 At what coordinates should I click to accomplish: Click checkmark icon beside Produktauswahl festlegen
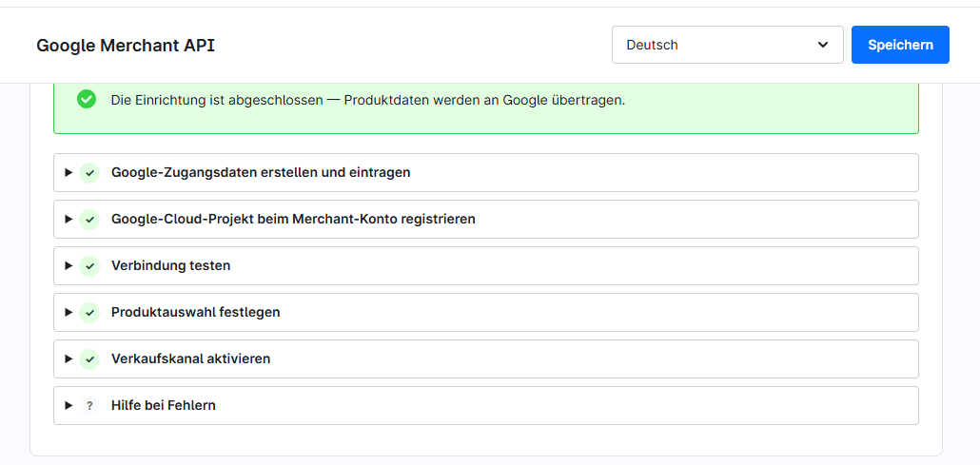(89, 313)
